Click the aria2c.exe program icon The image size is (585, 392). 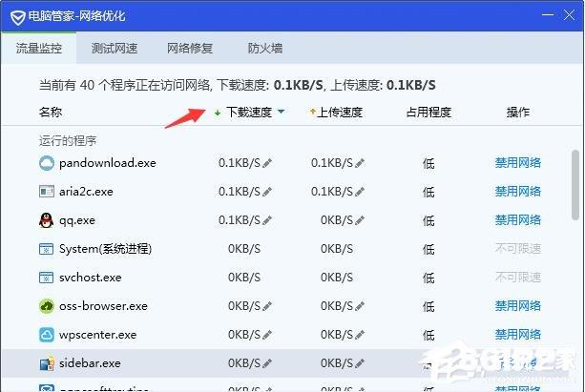click(x=47, y=192)
